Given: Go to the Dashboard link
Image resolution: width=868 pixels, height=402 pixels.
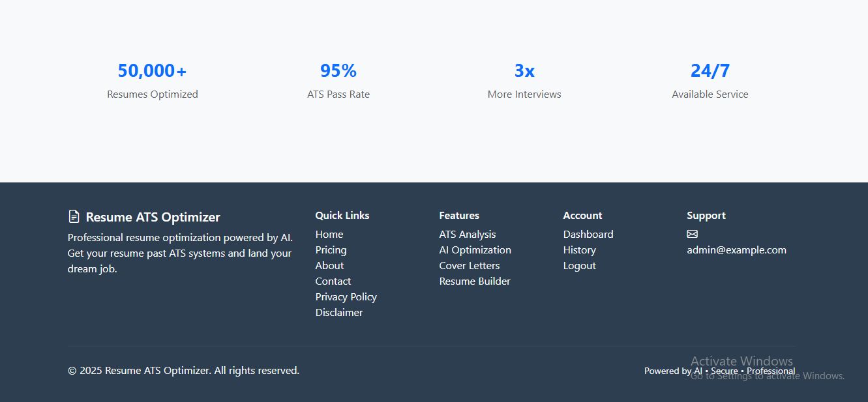Looking at the screenshot, I should (588, 234).
